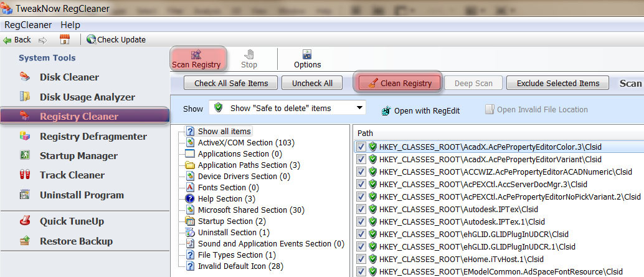Open Disk Usage Analyzer tool

tap(87, 97)
